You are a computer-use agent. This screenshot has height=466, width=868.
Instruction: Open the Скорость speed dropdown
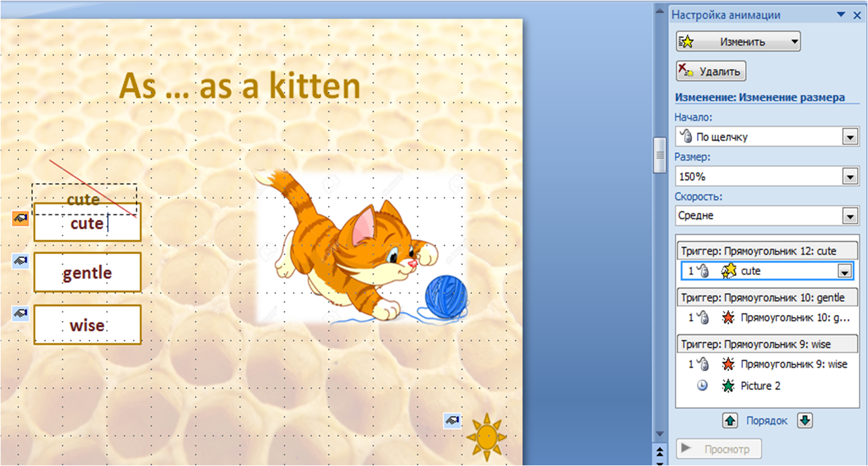pyautogui.click(x=850, y=216)
